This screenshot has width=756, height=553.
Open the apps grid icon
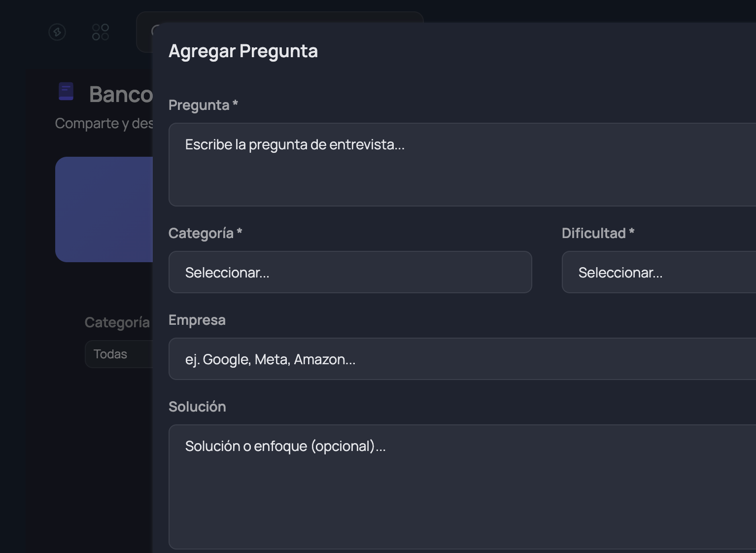100,32
